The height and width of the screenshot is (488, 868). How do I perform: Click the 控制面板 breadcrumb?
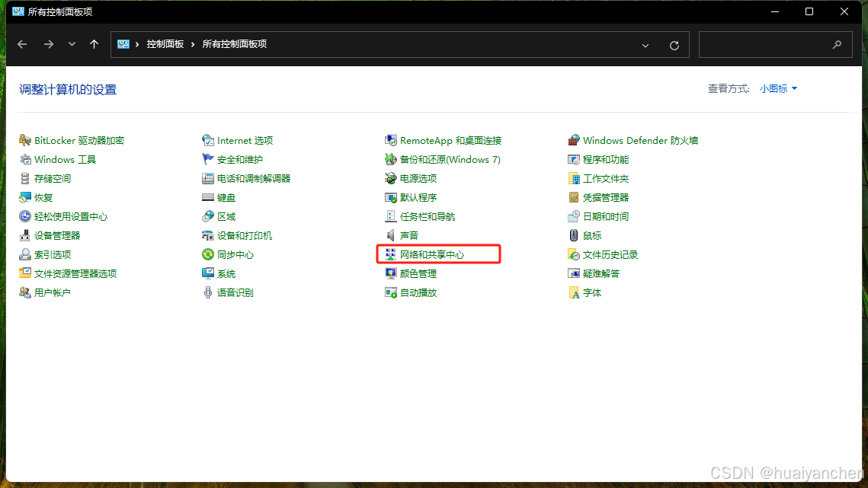click(165, 44)
